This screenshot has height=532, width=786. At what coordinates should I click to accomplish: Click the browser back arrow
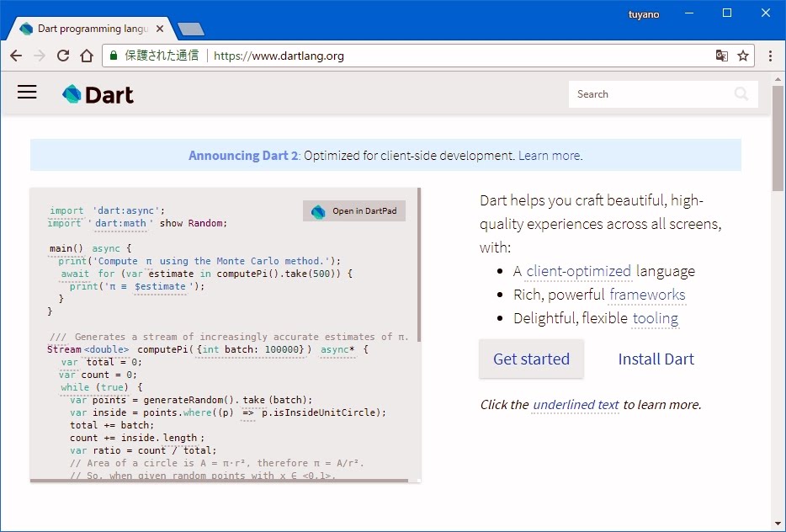point(16,56)
